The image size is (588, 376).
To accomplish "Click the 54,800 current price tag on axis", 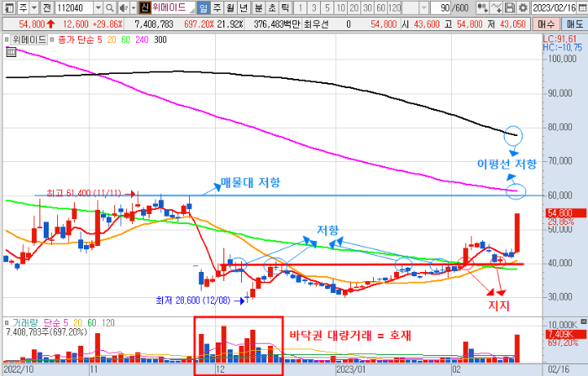I will coord(566,213).
